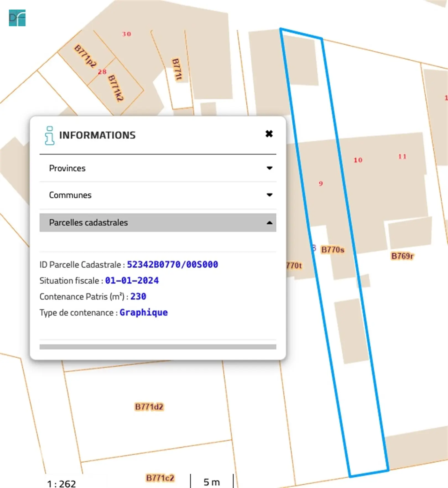The image size is (448, 488).
Task: Click the teal logo icon at top-left
Action: click(x=17, y=18)
